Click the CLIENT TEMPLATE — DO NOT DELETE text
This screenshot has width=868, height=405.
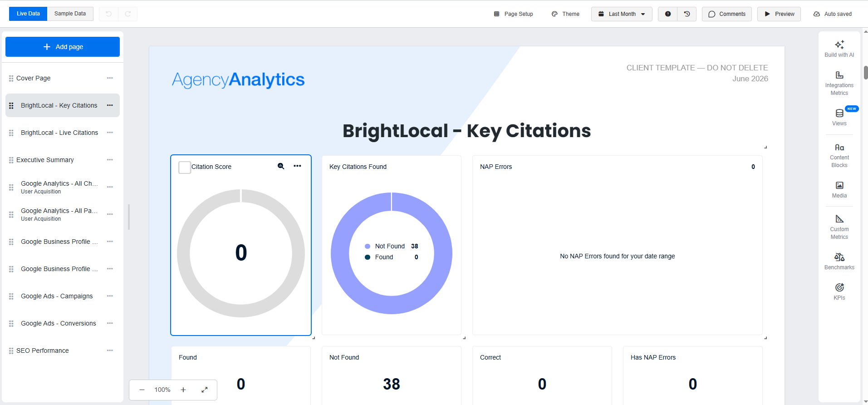(697, 68)
